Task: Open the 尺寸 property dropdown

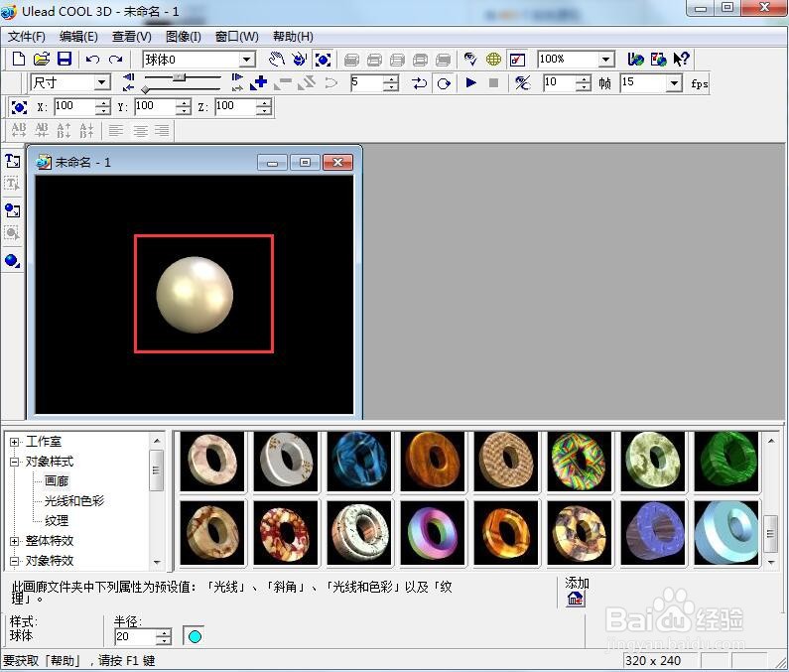Action: 101,82
